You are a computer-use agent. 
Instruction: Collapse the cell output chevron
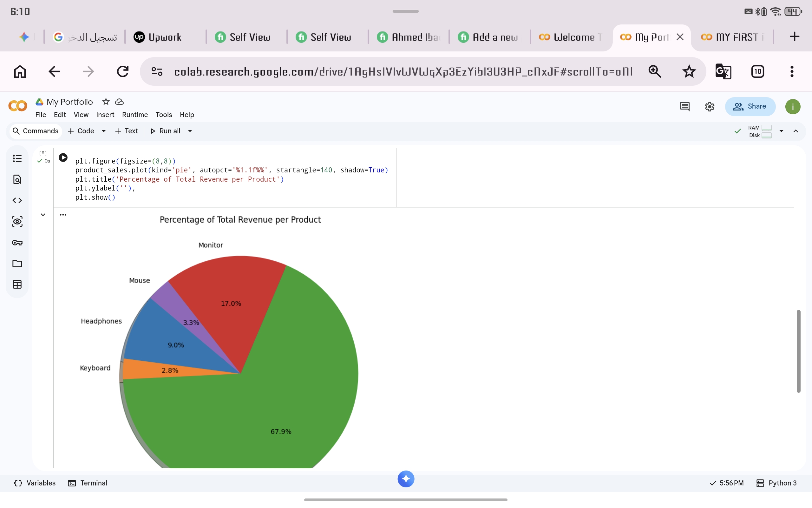click(x=43, y=215)
